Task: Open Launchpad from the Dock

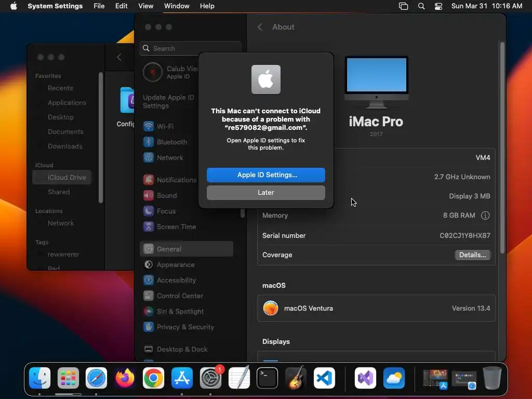Action: [x=68, y=378]
